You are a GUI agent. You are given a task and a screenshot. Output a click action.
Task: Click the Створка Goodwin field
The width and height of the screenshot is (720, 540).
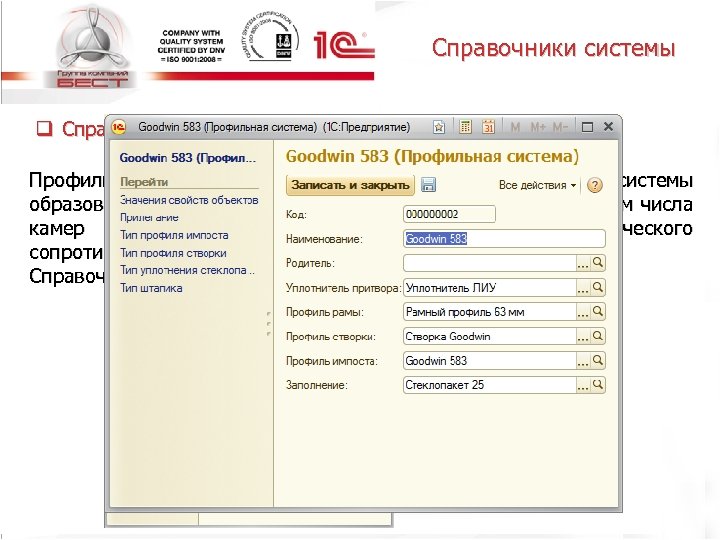(x=489, y=337)
